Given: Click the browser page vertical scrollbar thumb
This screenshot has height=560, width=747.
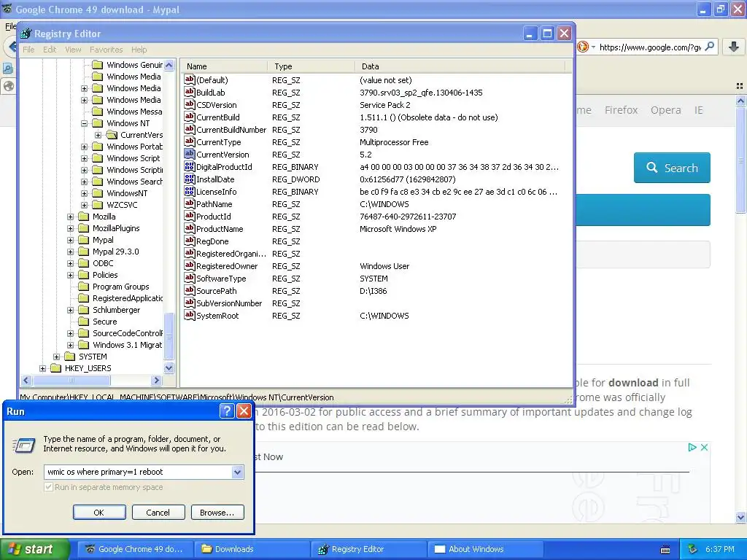Looking at the screenshot, I should (x=740, y=160).
